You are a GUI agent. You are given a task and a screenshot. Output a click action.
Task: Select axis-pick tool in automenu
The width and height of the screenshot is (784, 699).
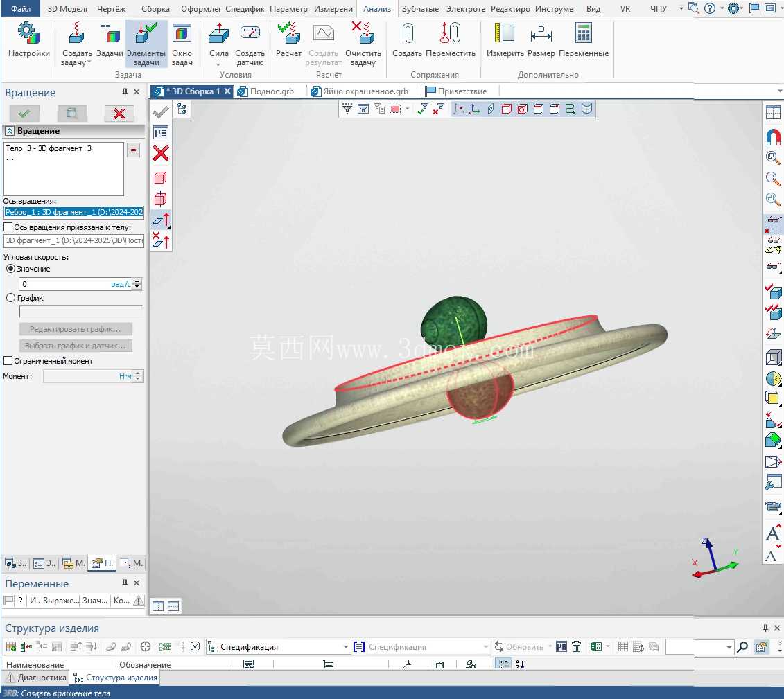[161, 220]
